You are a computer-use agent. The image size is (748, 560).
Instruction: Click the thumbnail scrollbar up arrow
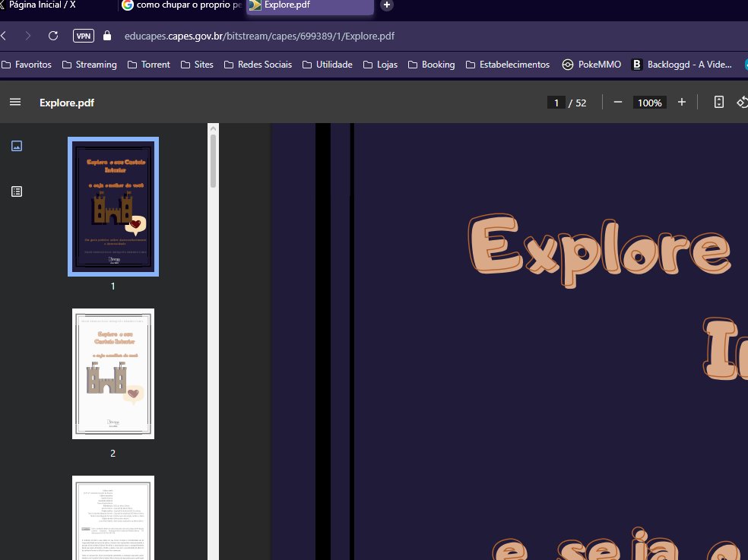[214, 128]
